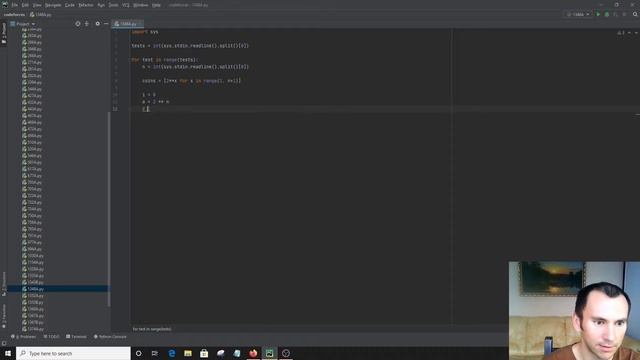Open Favorites vertical sidebar tab
Screen dimensions: 640x360
click(x=4, y=316)
